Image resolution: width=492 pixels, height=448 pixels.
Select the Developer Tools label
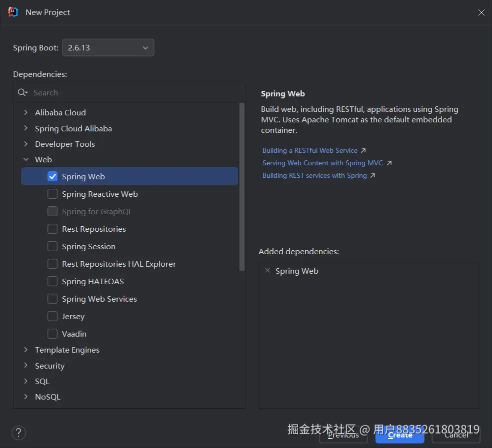65,144
